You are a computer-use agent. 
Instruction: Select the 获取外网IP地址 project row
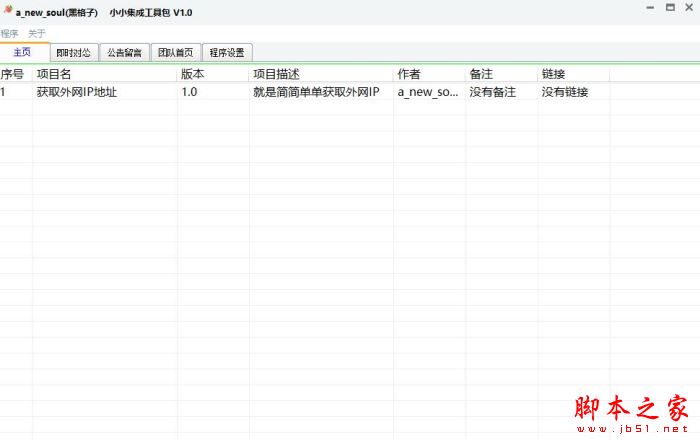[x=77, y=92]
